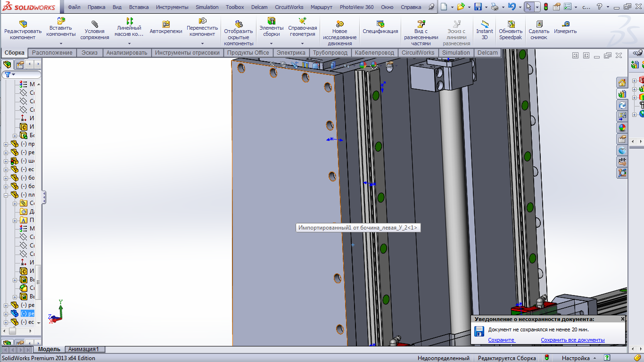Click the Сохраните link in notification

[x=501, y=340]
